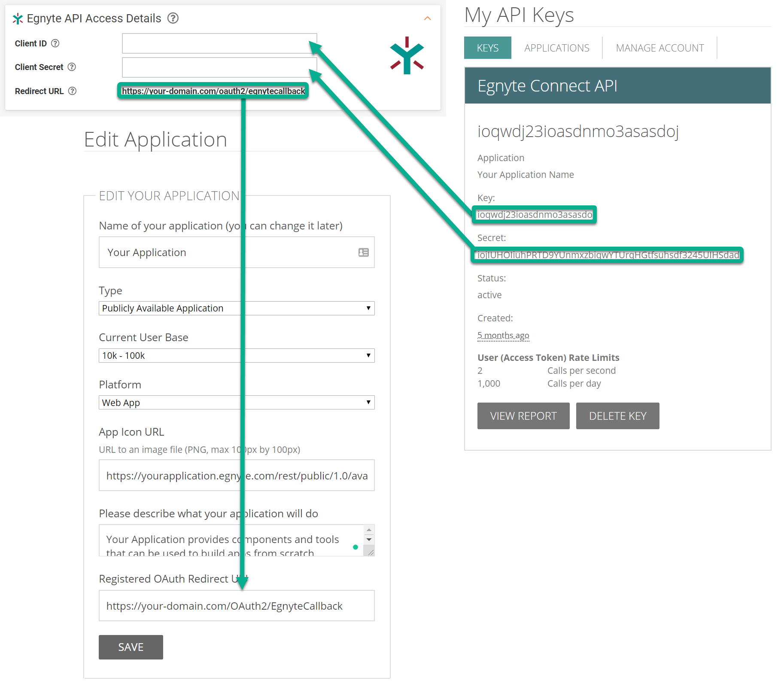The image size is (784, 690).
Task: Select the Redirect URL egnytecallback text
Action: (x=213, y=91)
